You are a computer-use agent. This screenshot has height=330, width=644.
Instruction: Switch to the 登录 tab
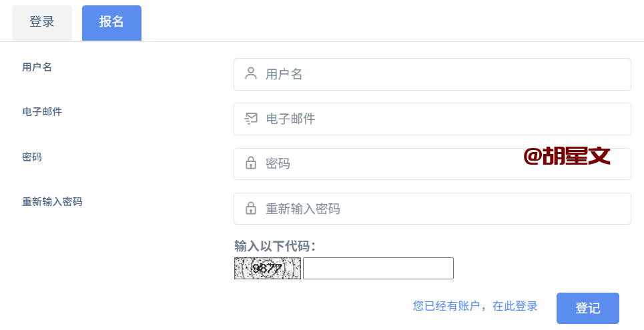coord(42,23)
